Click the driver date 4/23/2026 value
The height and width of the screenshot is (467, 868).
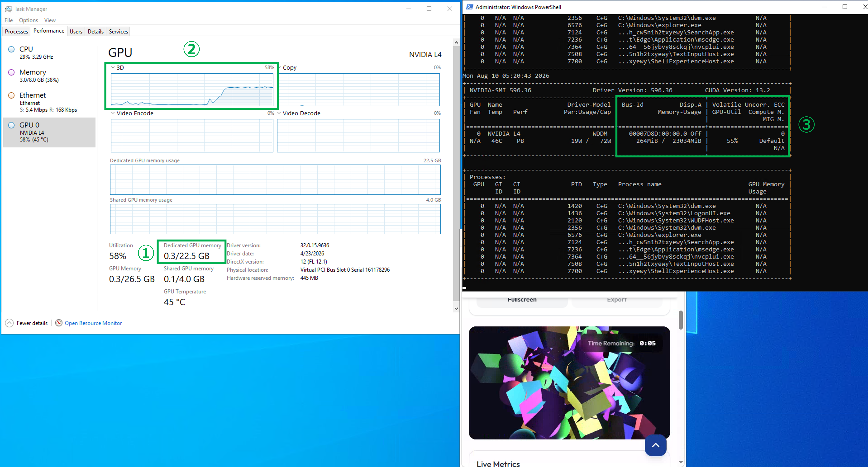[312, 254]
